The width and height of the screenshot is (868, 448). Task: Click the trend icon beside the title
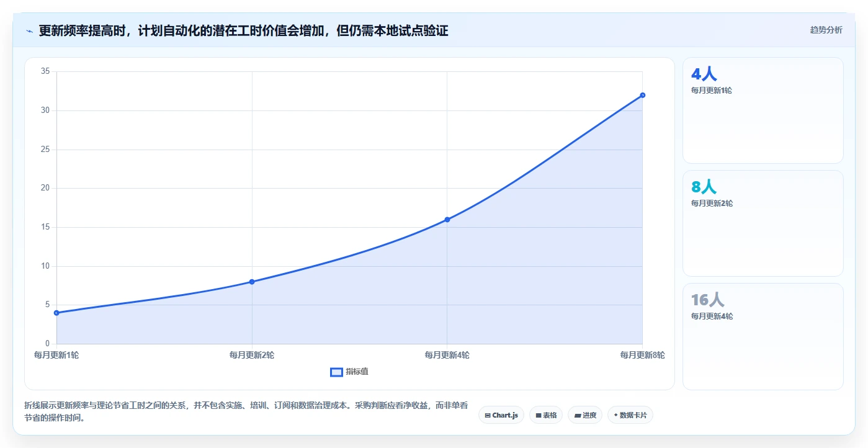[29, 30]
